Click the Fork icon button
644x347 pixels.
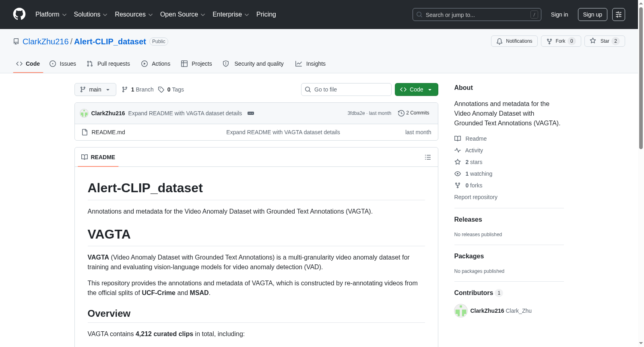pos(549,41)
